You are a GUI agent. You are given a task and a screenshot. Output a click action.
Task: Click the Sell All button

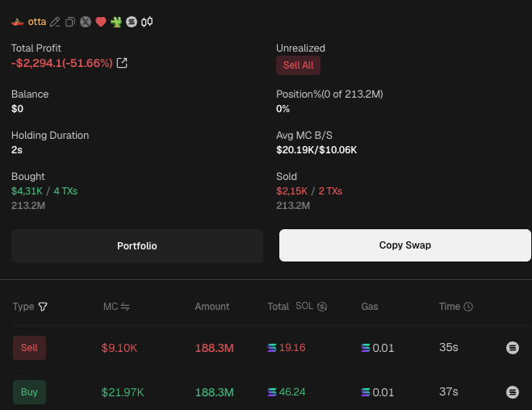click(298, 65)
